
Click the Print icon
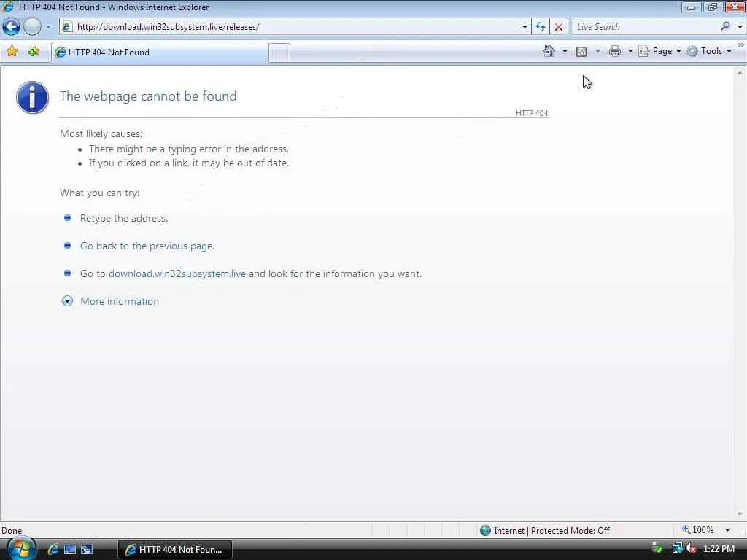(x=615, y=51)
